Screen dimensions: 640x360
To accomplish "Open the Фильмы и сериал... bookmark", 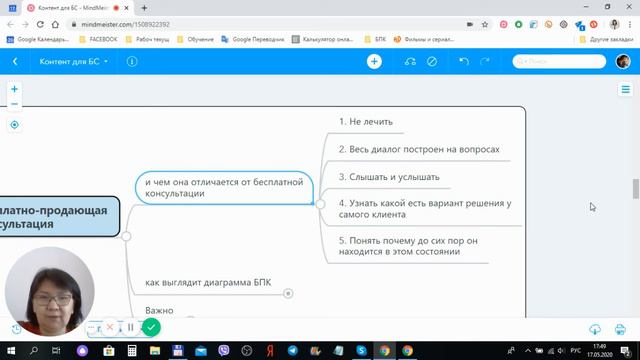I will [424, 39].
